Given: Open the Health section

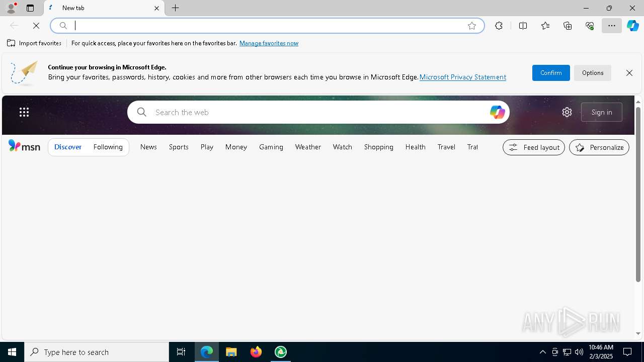Looking at the screenshot, I should (416, 147).
